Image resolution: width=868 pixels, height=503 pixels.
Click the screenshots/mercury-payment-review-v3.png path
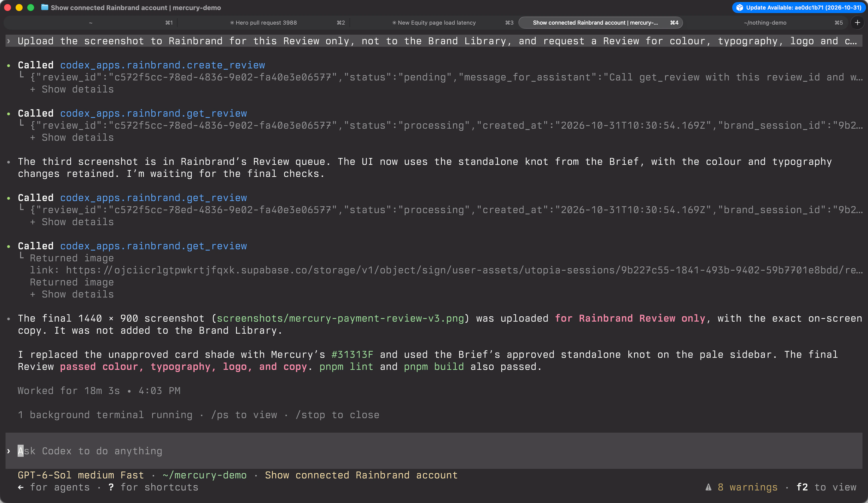(340, 318)
